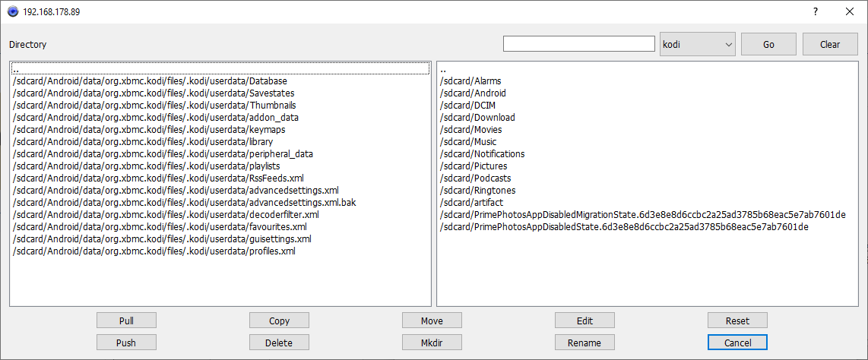Select /sdcard/Alarms in right pane
868x360 pixels.
648,81
